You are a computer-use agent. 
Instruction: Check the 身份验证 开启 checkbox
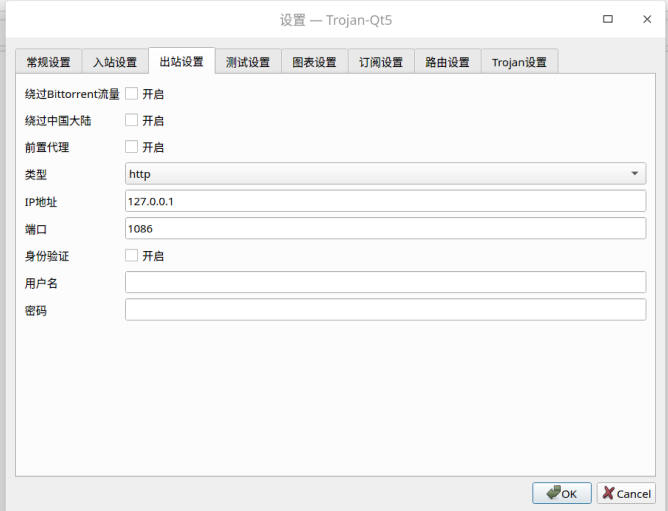[131, 255]
